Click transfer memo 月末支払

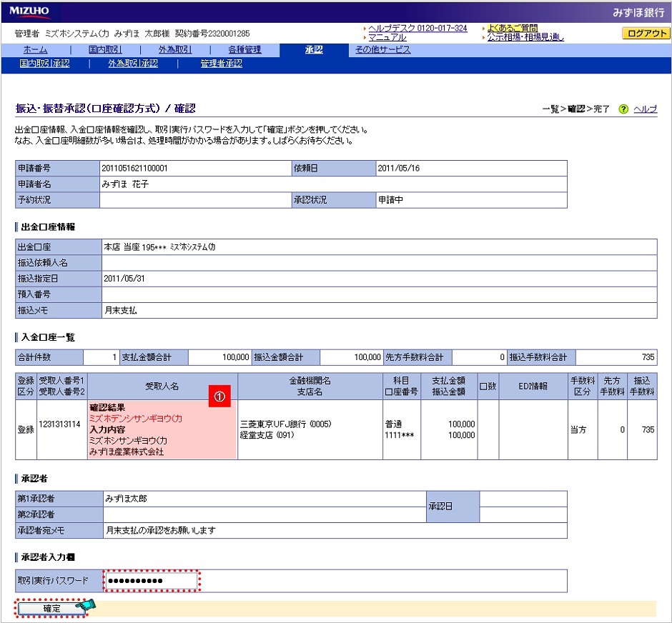point(120,311)
